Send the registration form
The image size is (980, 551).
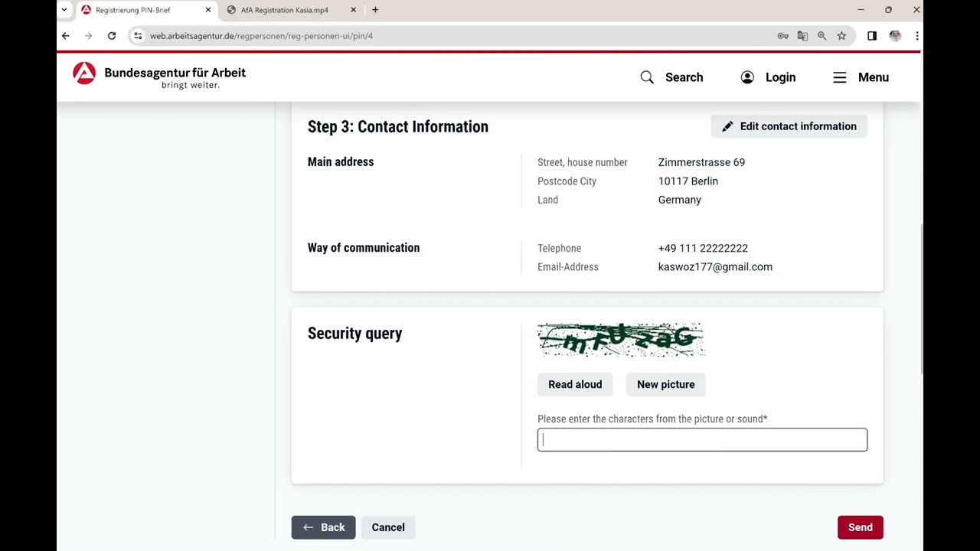coord(860,527)
